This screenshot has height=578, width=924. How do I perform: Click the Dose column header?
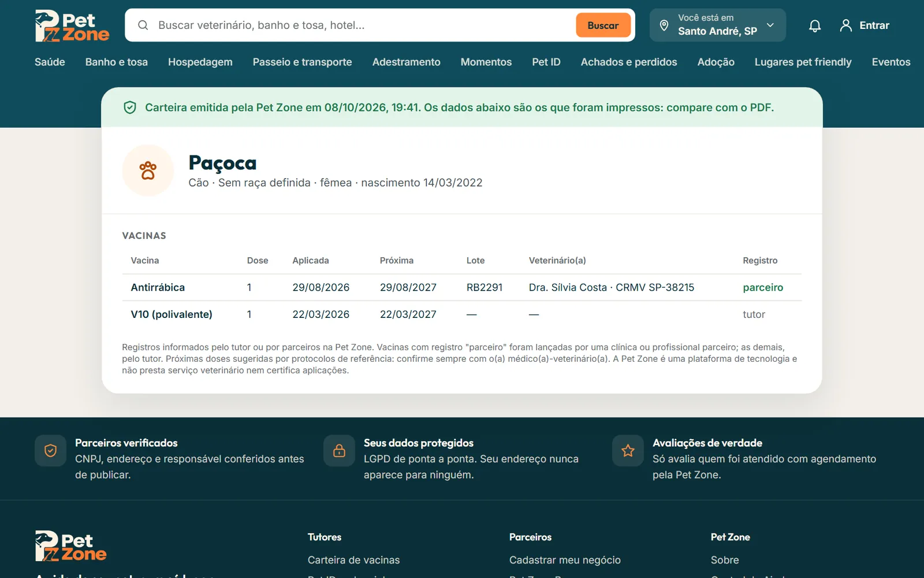258,261
